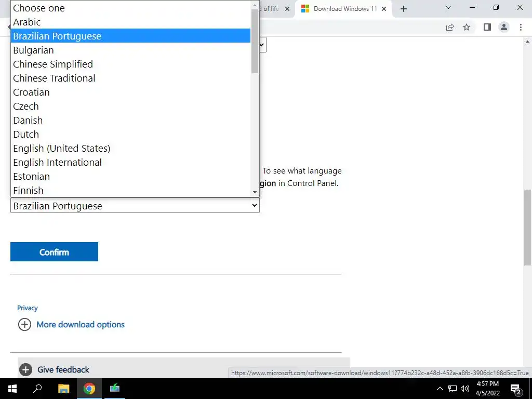Open network status tray icon
The width and height of the screenshot is (532, 399).
click(x=453, y=389)
